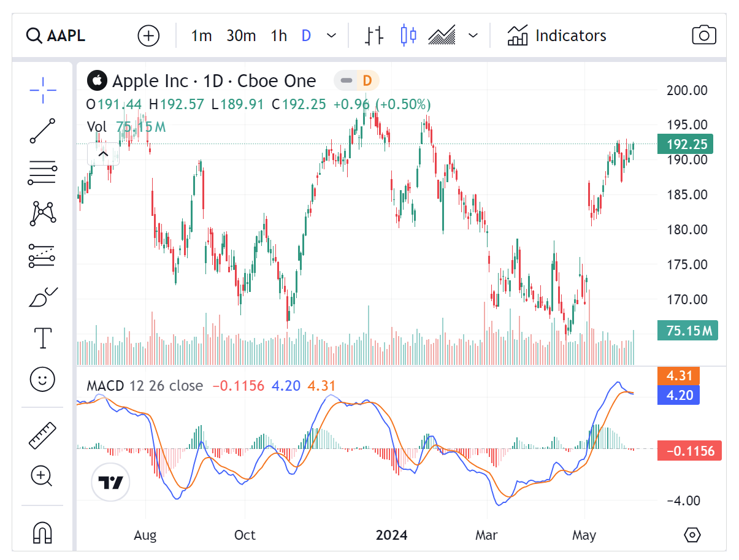Open the emoji icons tool
Viewport: 739px width, 560px height.
click(x=43, y=380)
